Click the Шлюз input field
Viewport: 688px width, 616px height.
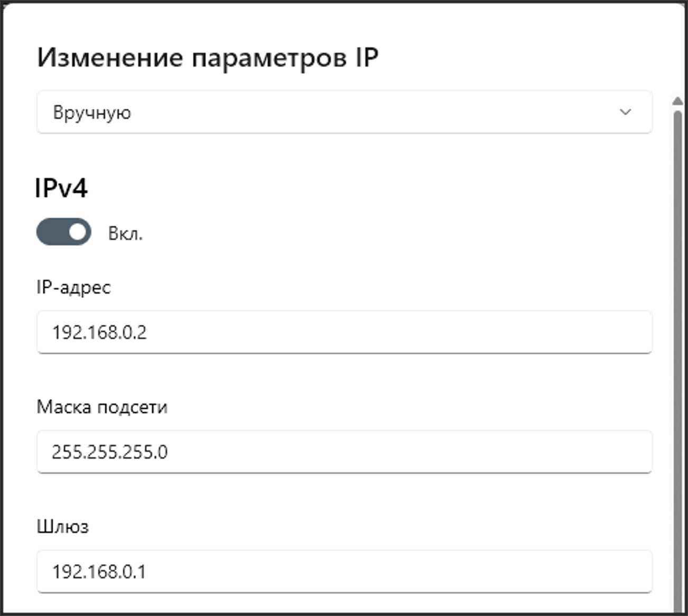pyautogui.click(x=343, y=571)
